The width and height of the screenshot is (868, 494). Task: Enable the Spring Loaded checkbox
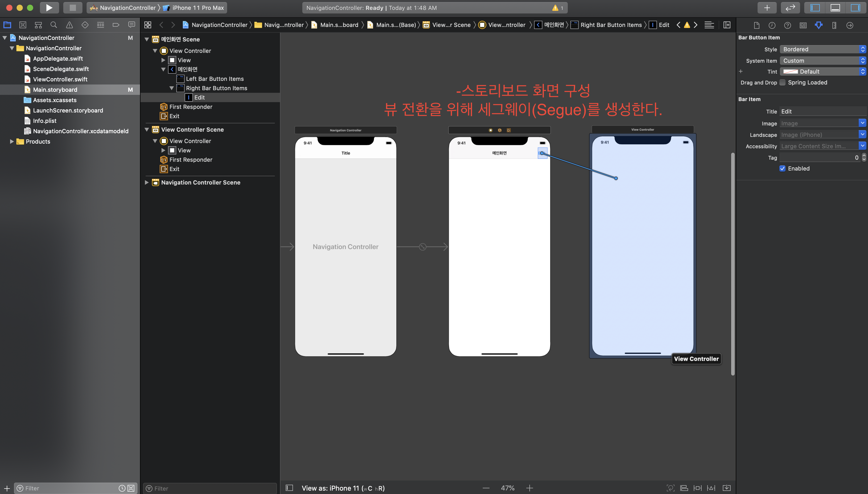click(x=782, y=82)
